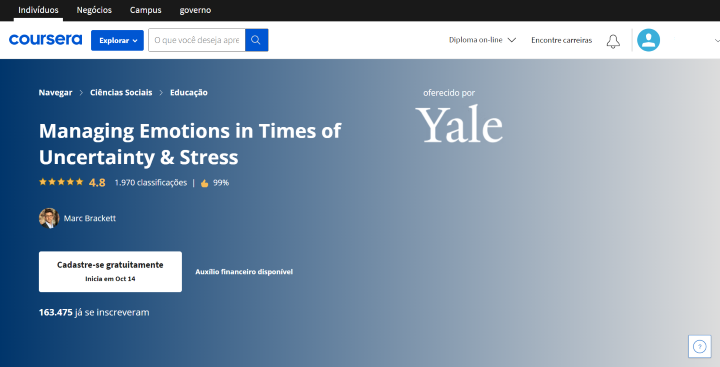Select the governo tab
This screenshot has width=720, height=367.
(x=195, y=10)
